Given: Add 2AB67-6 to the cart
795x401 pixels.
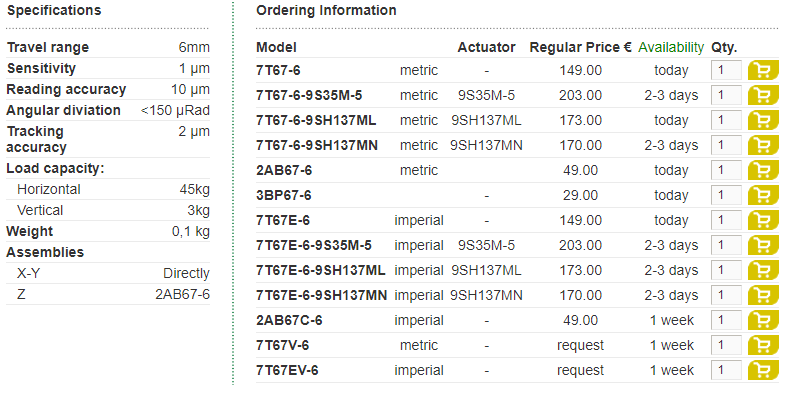Looking at the screenshot, I should tap(763, 170).
